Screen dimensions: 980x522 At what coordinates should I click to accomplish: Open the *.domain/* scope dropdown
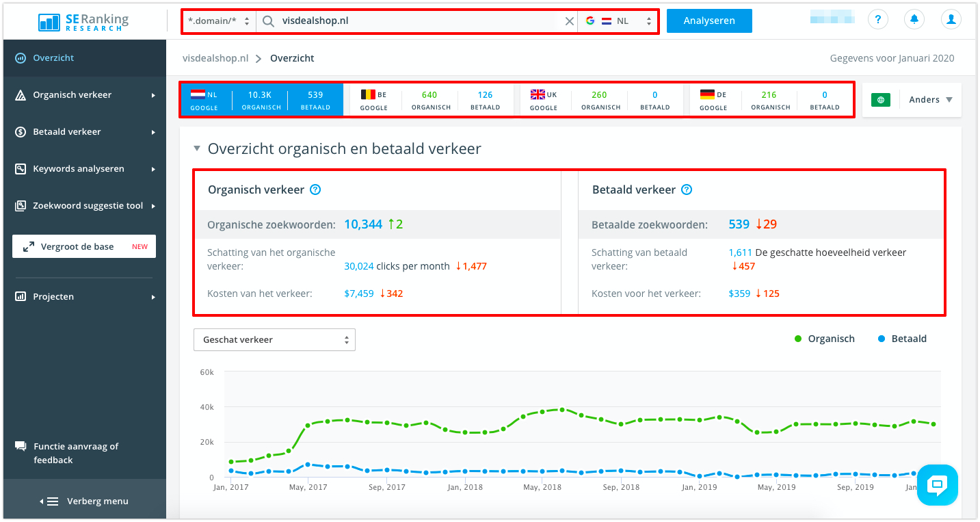point(219,21)
